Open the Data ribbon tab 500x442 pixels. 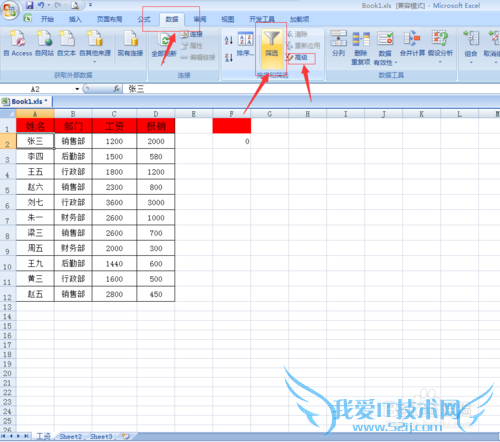pyautogui.click(x=172, y=19)
